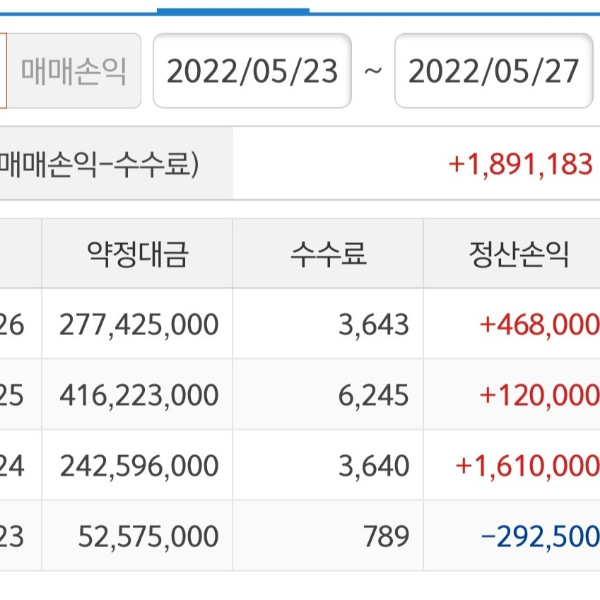Select the 277,425,000 contract amount cell
The height and width of the screenshot is (600, 600).
click(x=139, y=324)
